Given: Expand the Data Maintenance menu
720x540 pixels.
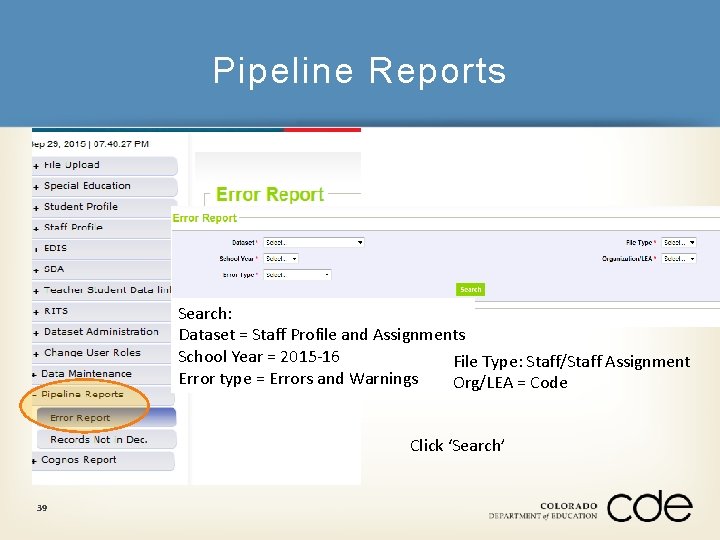Looking at the screenshot, I should 102,374.
